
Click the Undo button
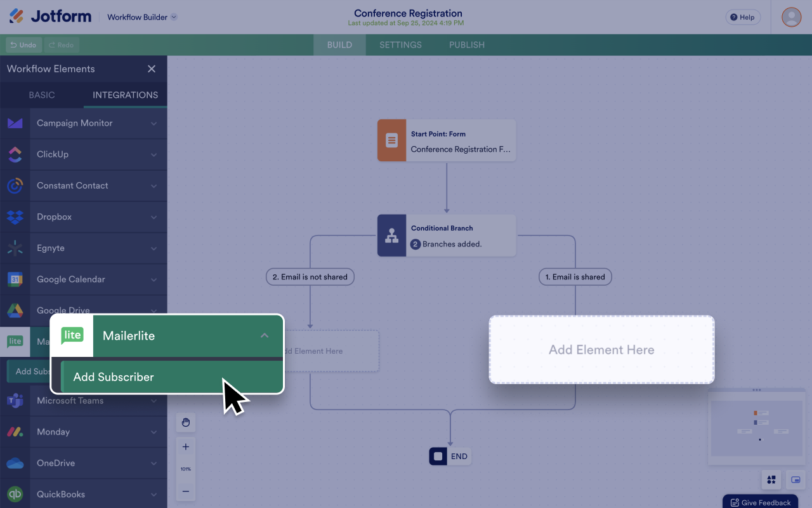pos(24,45)
